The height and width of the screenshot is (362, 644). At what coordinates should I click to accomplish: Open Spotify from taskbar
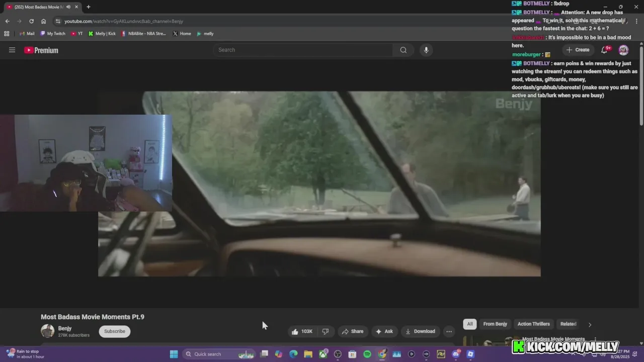367,354
